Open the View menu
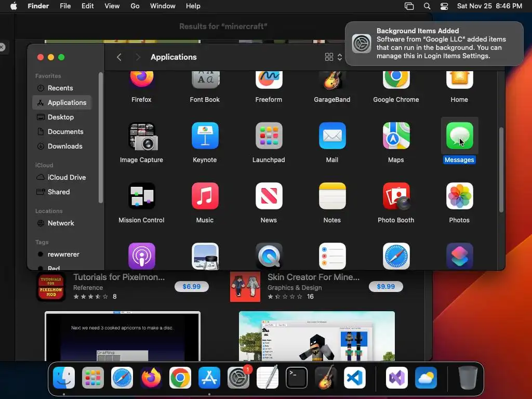This screenshot has height=399, width=532. [x=112, y=6]
